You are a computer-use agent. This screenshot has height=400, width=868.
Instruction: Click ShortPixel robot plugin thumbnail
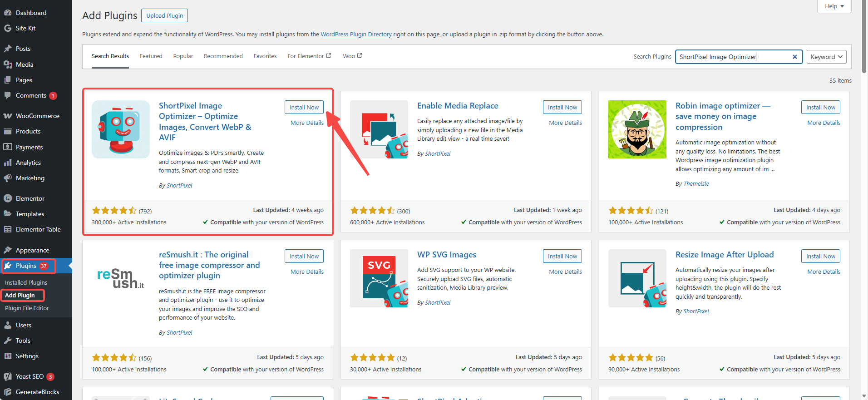(121, 129)
